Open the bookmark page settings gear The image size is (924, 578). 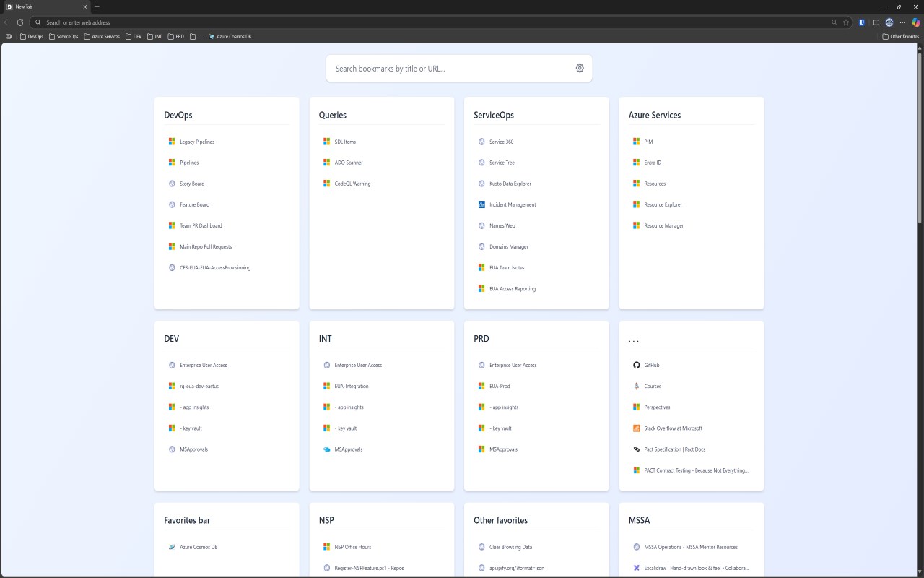pos(580,68)
